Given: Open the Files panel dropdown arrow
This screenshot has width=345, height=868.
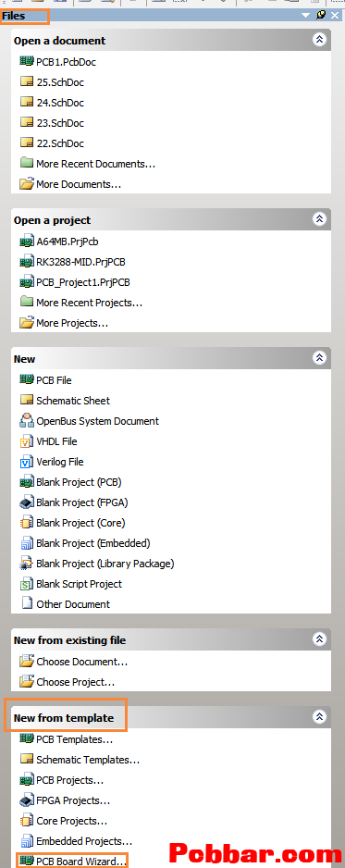Looking at the screenshot, I should [305, 16].
